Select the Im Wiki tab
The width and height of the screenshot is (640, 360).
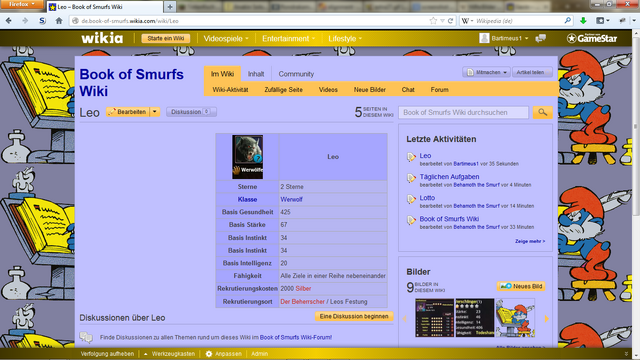click(222, 74)
